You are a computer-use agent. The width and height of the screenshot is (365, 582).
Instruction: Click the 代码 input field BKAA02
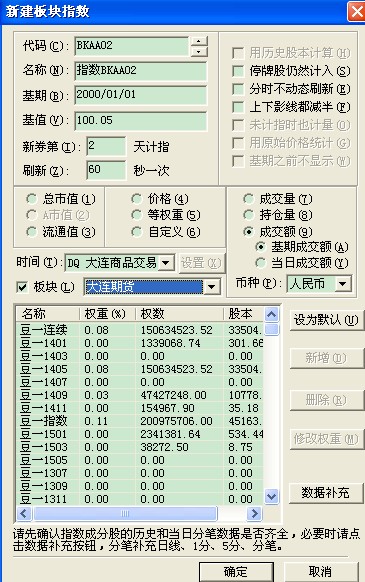pos(132,46)
